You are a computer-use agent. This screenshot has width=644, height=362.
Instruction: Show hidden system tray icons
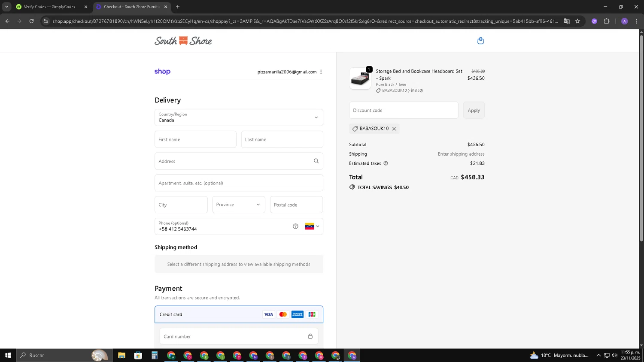click(598, 355)
